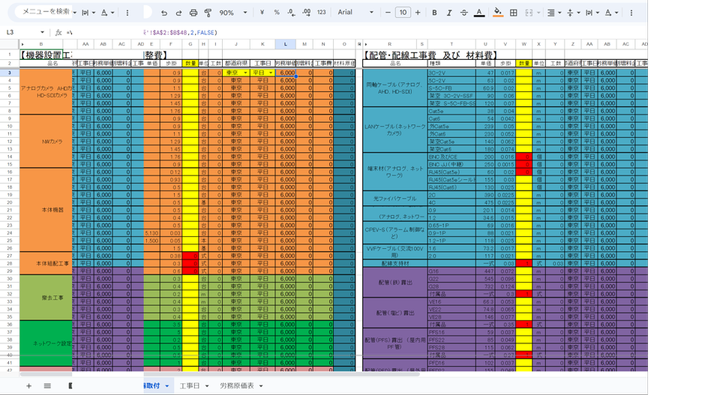Viewport: 720px width, 395px height.
Task: Decrease decimal places
Action: (291, 12)
